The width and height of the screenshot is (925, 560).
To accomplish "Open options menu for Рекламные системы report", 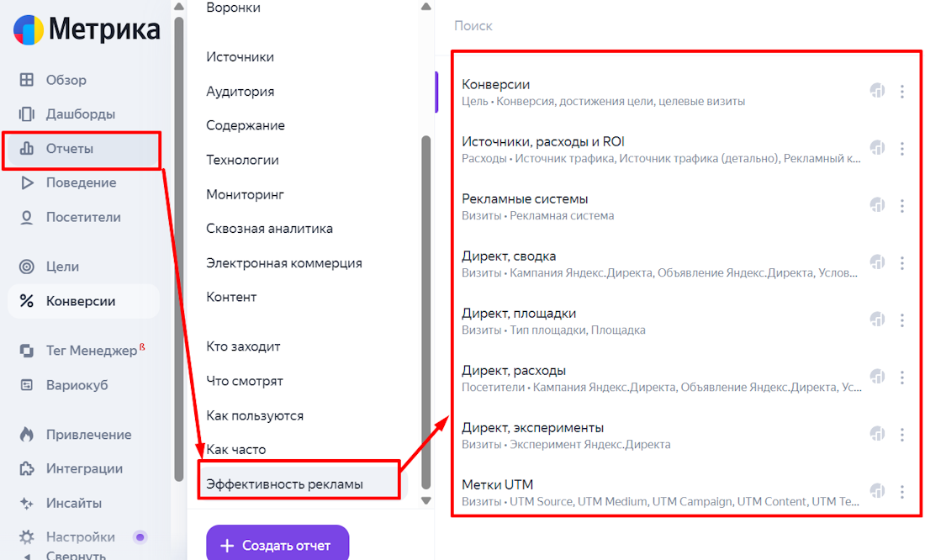I will [x=902, y=204].
